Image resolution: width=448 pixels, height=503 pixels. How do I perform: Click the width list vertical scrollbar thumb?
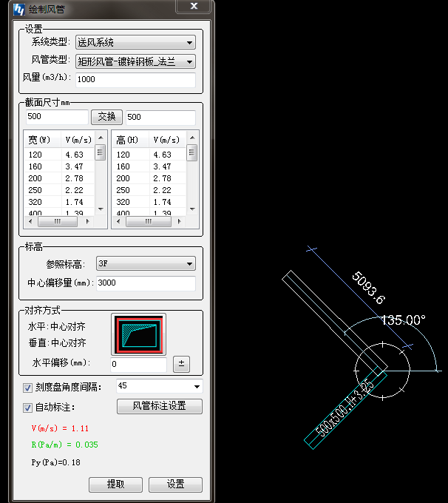click(100, 152)
